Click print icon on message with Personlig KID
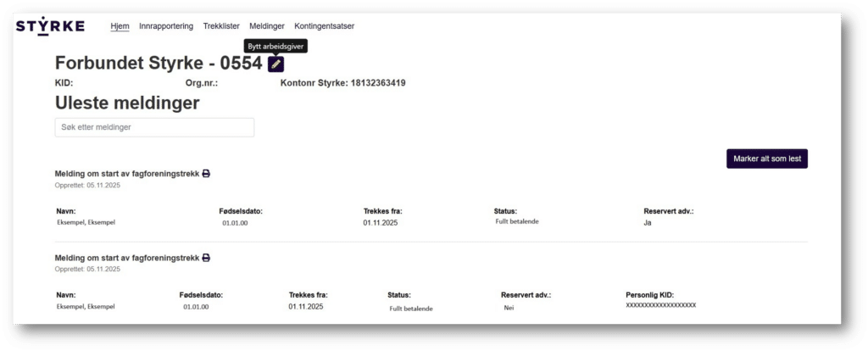Image resolution: width=868 pixels, height=351 pixels. tap(206, 257)
